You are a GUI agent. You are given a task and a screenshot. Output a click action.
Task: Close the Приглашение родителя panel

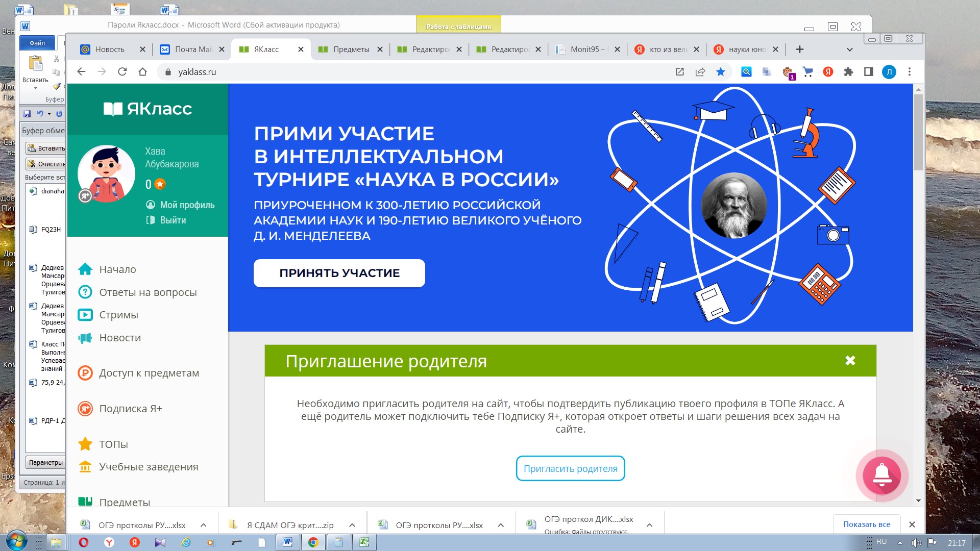coord(850,361)
